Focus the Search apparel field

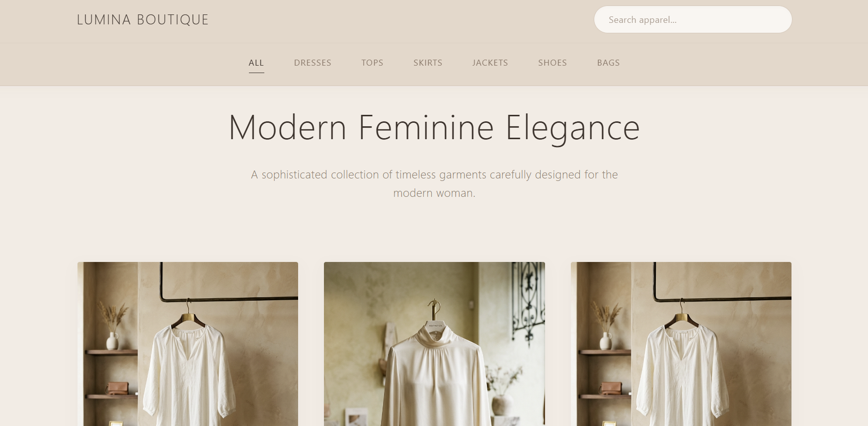[x=693, y=19]
